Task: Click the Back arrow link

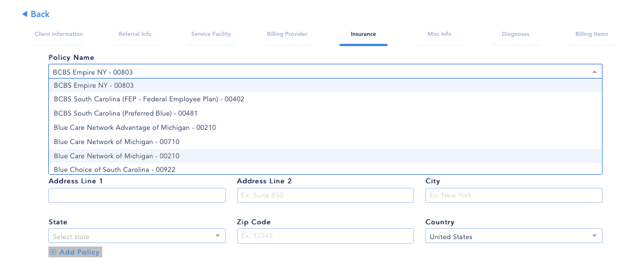Action: coord(35,14)
